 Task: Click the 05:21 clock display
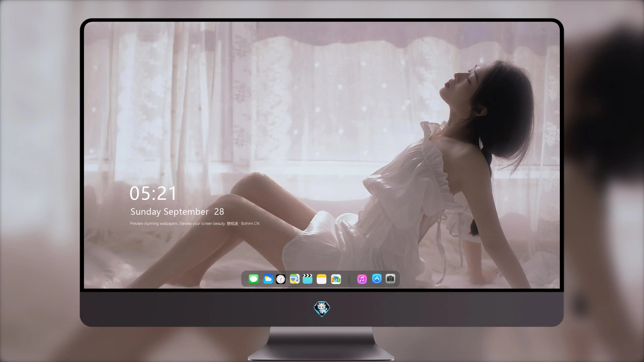(x=153, y=193)
